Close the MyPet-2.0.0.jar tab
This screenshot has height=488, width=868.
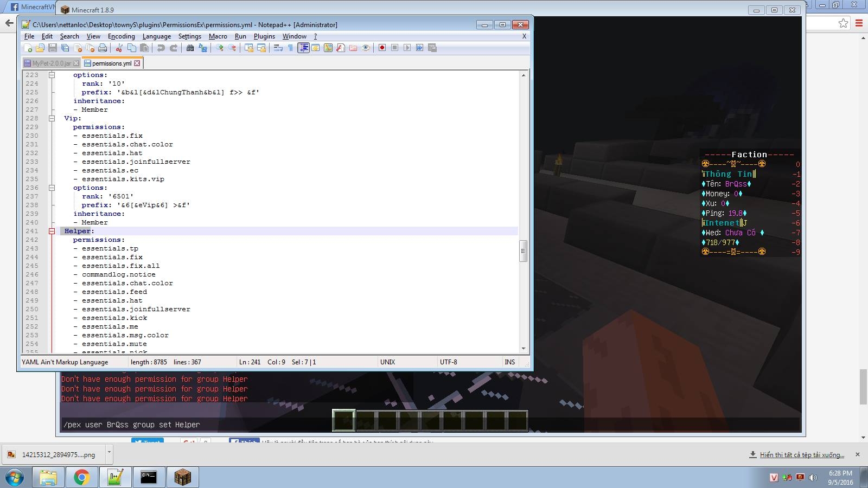(76, 63)
